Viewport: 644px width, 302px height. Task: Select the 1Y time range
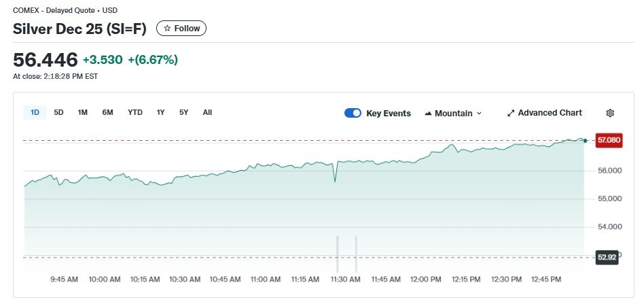click(x=160, y=112)
